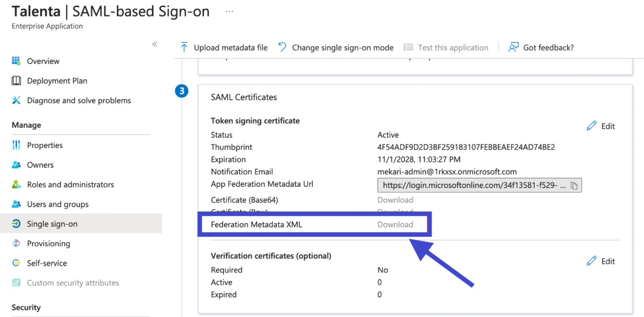This screenshot has height=317, width=644.
Task: Click the Security section header
Action: tap(26, 307)
